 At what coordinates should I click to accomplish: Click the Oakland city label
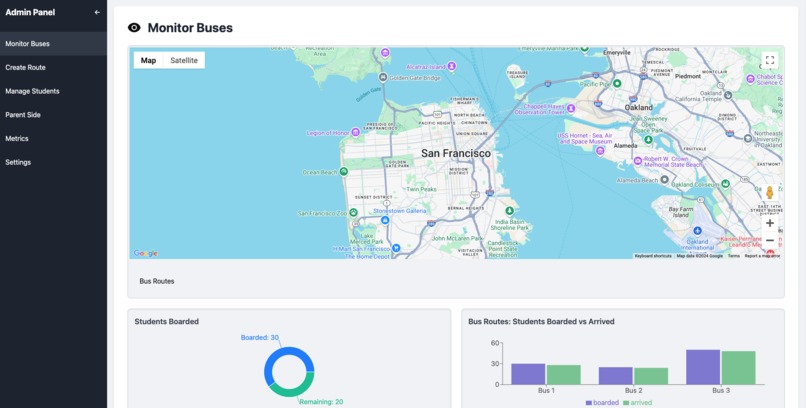(x=638, y=107)
